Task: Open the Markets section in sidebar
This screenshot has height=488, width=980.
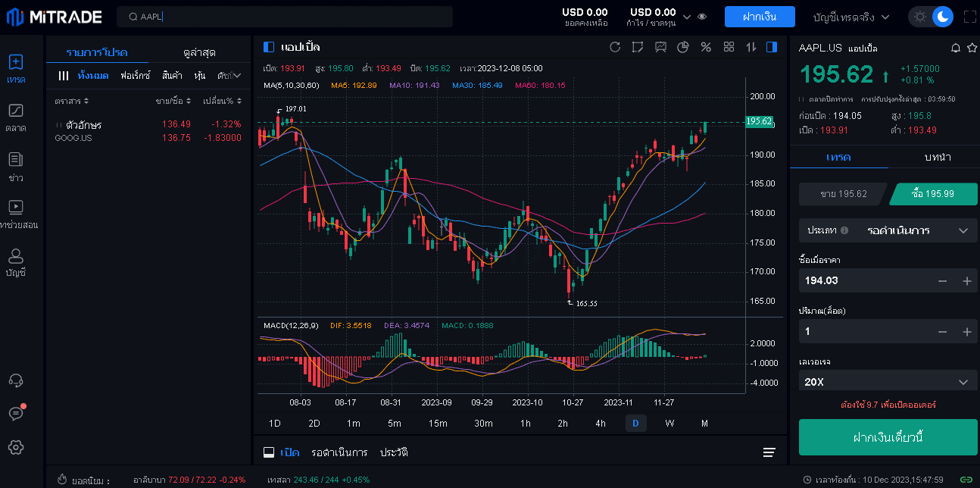Action: coord(16,117)
